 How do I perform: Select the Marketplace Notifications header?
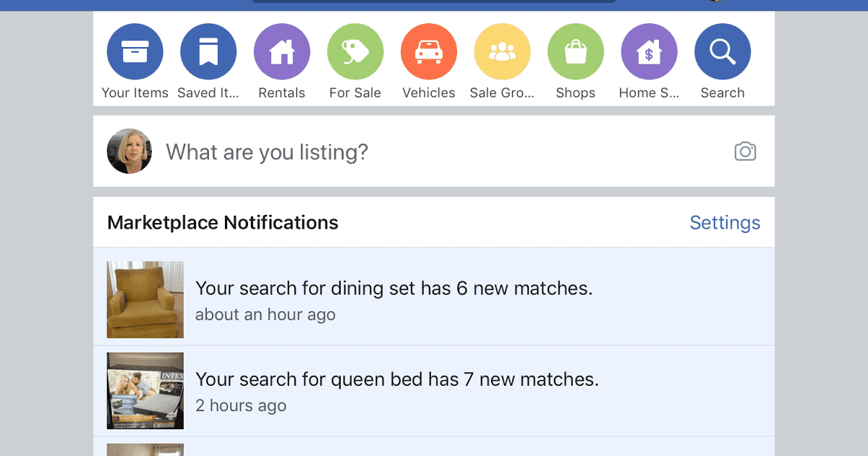(x=222, y=222)
